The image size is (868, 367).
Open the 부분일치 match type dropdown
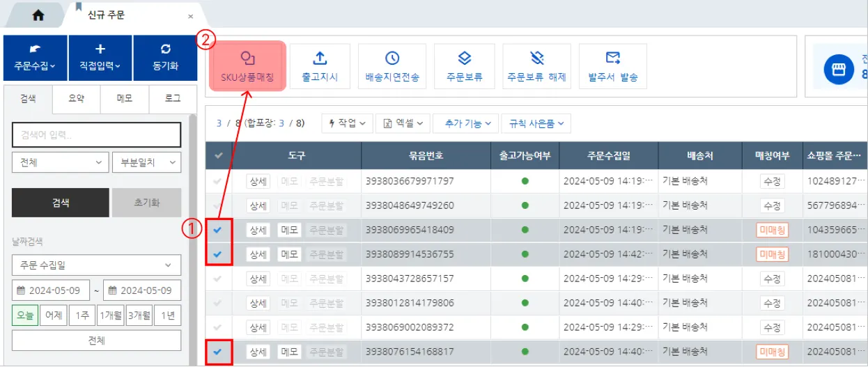[x=146, y=162]
